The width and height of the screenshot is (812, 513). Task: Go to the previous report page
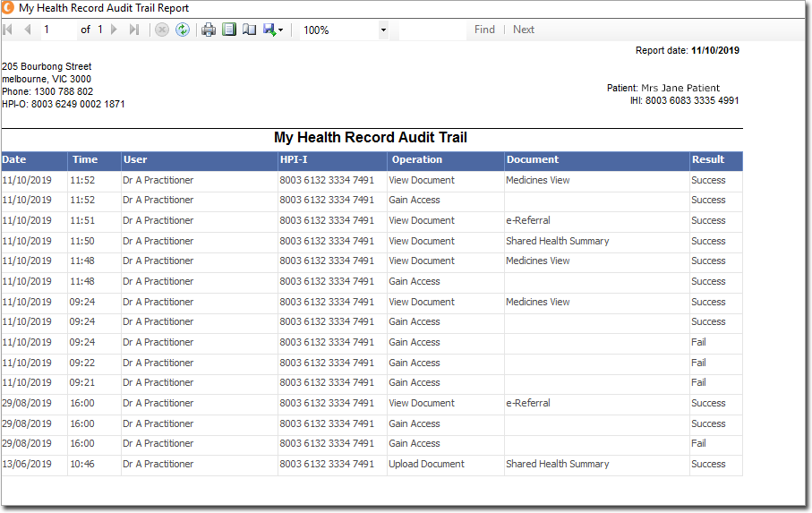(27, 30)
